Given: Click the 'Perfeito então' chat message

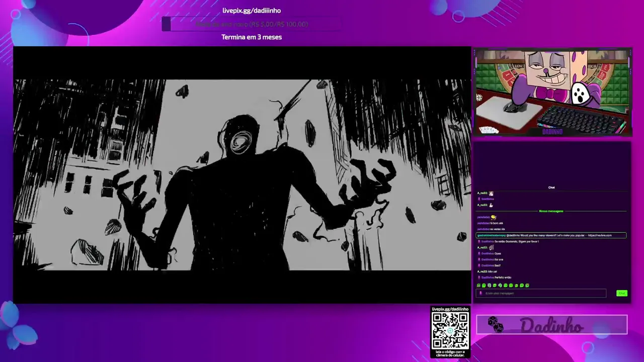Looking at the screenshot, I should [x=503, y=278].
